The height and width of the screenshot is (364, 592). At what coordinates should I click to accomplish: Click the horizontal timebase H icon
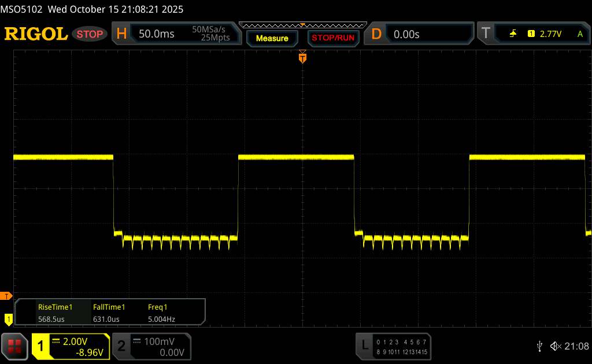click(121, 34)
